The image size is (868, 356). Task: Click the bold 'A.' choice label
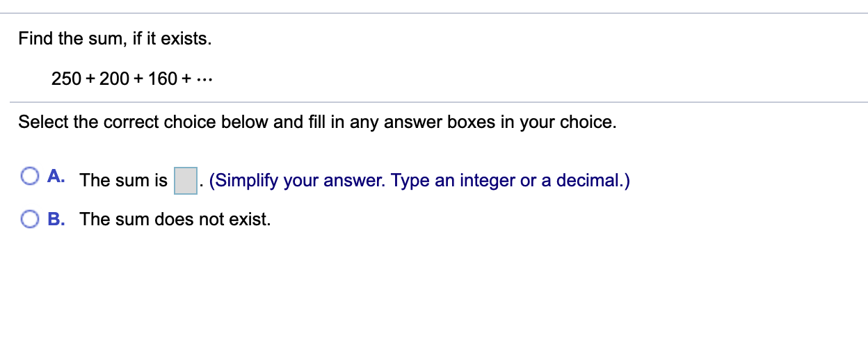point(57,177)
